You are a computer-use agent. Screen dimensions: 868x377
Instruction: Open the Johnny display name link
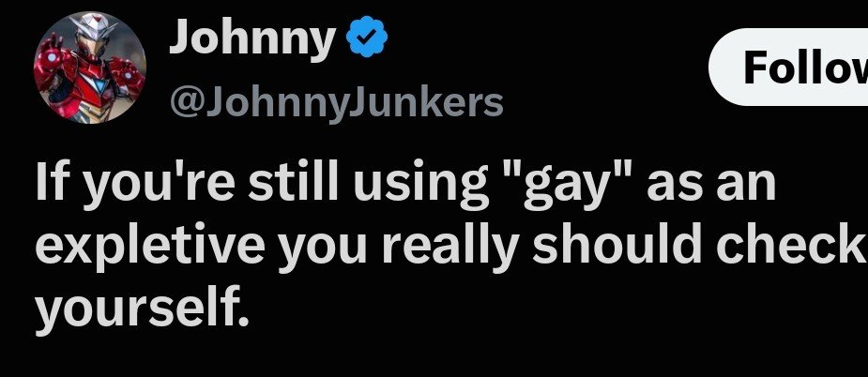(251, 38)
